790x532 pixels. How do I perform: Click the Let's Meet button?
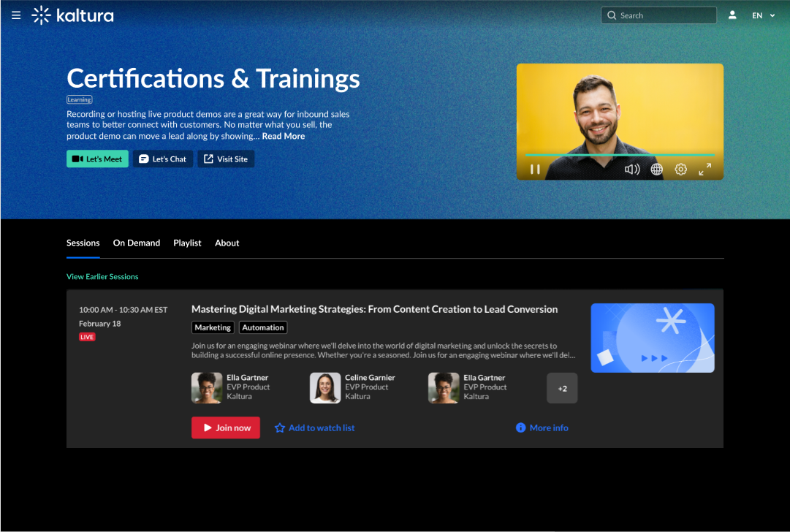pos(97,159)
